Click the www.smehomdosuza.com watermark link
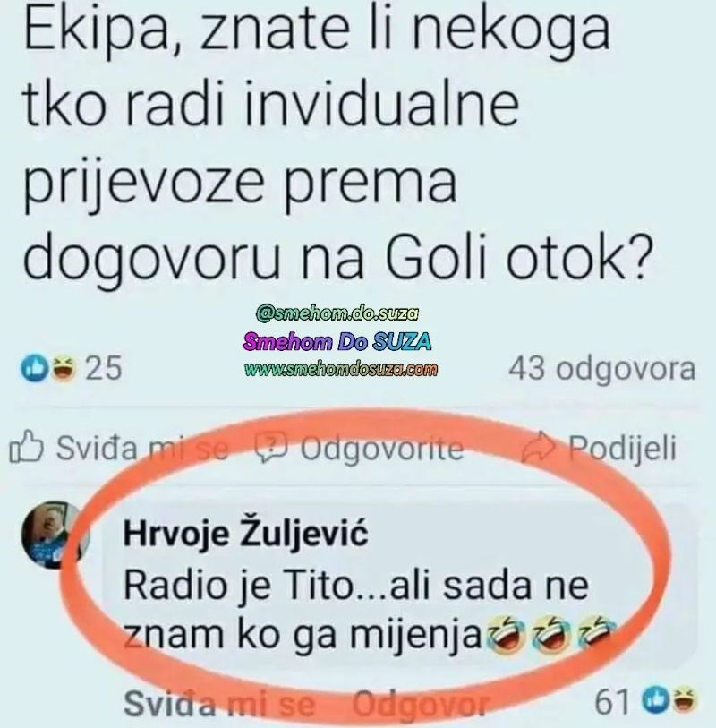 click(341, 369)
